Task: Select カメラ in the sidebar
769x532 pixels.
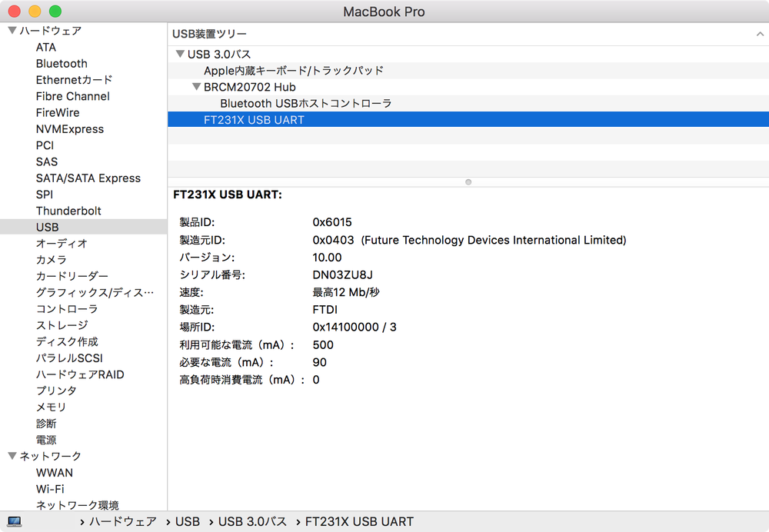Action: pos(50,260)
